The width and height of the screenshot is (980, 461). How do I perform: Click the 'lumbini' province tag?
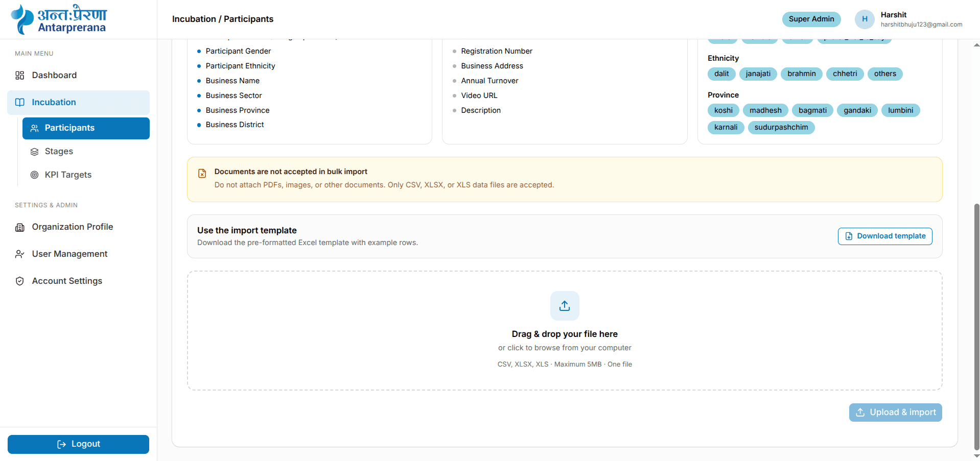pos(900,111)
